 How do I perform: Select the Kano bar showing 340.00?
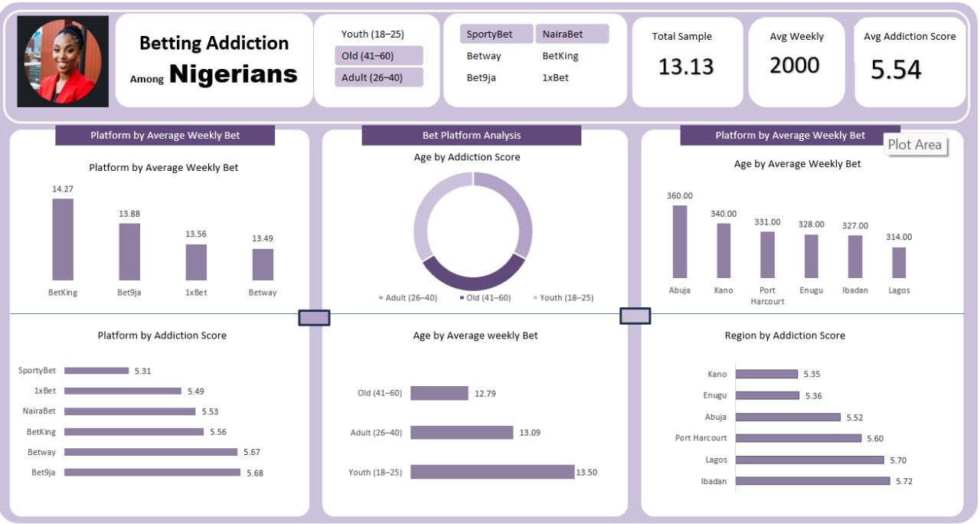pyautogui.click(x=724, y=251)
